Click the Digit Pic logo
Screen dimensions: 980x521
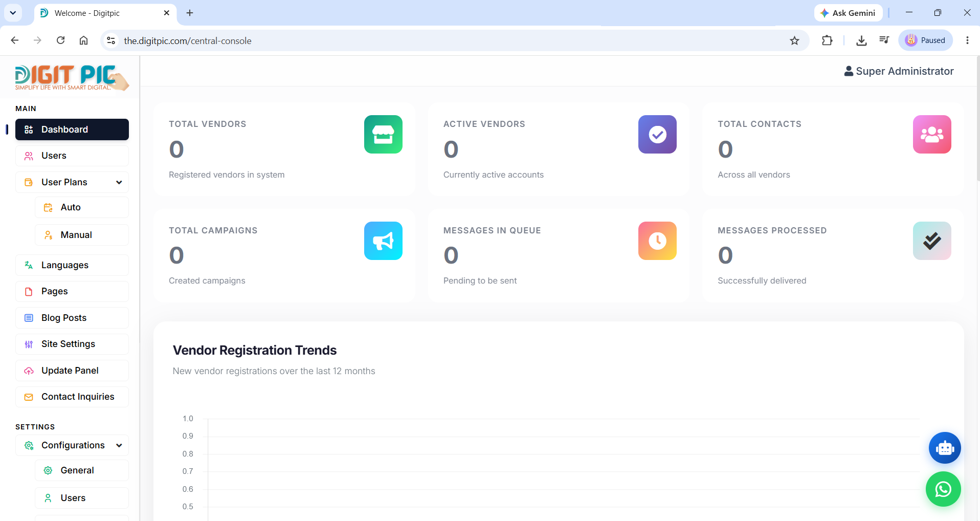coord(72,78)
